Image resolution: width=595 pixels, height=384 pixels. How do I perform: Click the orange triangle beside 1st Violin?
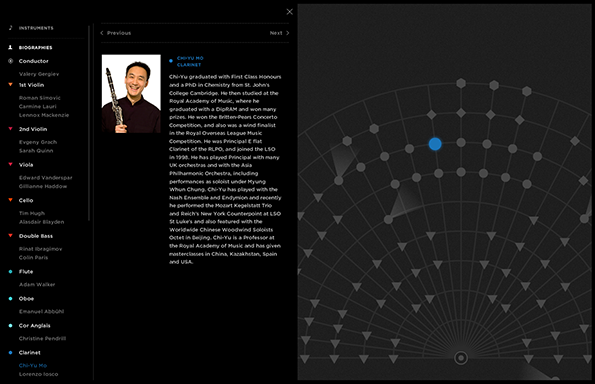click(11, 85)
